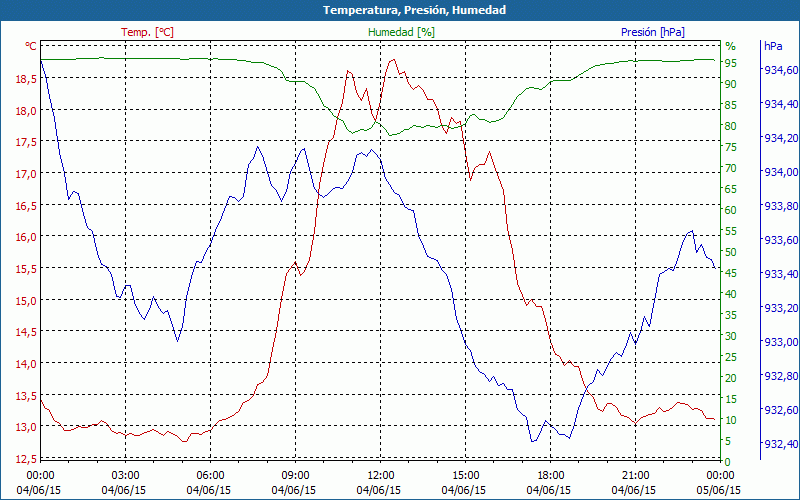The image size is (800, 500).
Task: Click the green '%' humidity axis unit label
Action: (x=730, y=46)
